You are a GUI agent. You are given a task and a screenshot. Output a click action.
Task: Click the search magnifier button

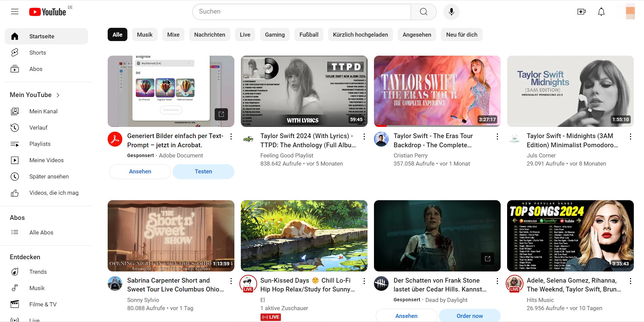pos(424,12)
